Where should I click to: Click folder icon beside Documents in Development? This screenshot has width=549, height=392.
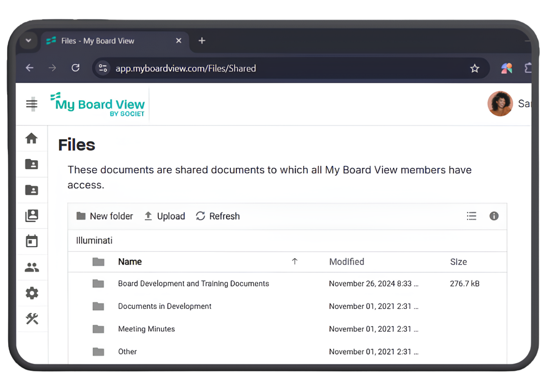pyautogui.click(x=98, y=306)
